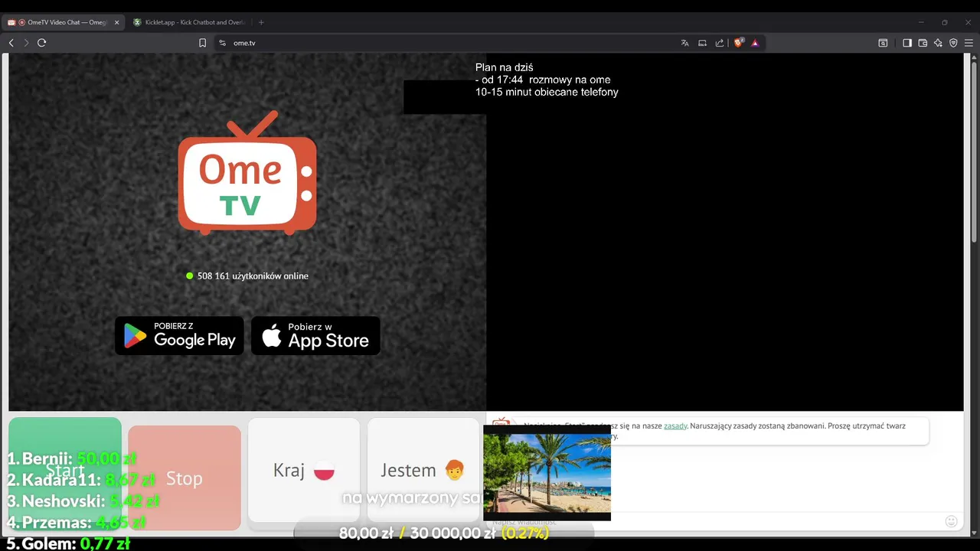Open the share page icon
This screenshot has width=980, height=551.
tap(720, 43)
